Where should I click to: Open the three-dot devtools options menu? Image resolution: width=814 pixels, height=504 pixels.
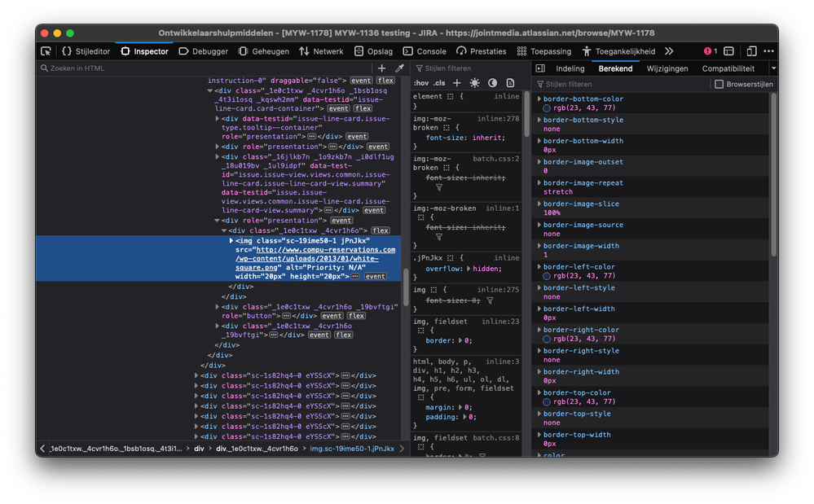(769, 51)
